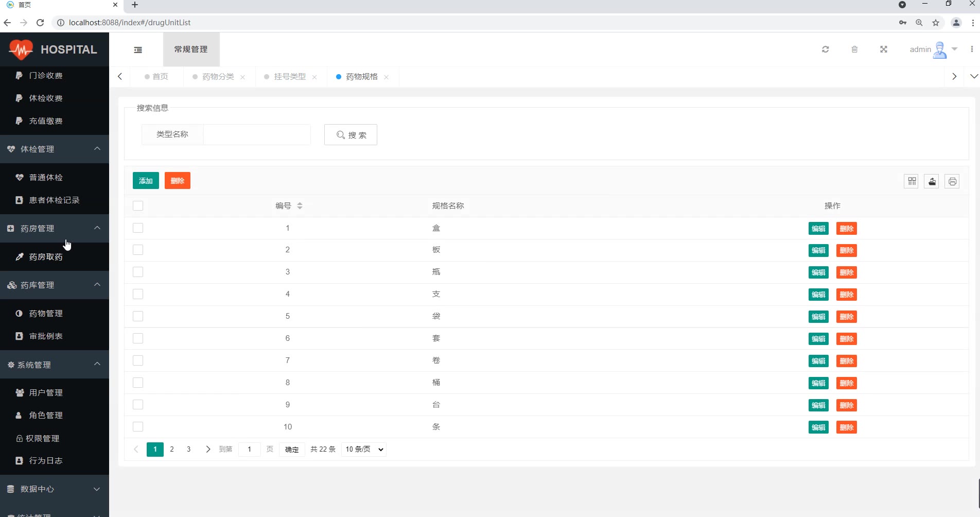This screenshot has height=517, width=980.
Task: Go to page 3 of the table
Action: (189, 450)
